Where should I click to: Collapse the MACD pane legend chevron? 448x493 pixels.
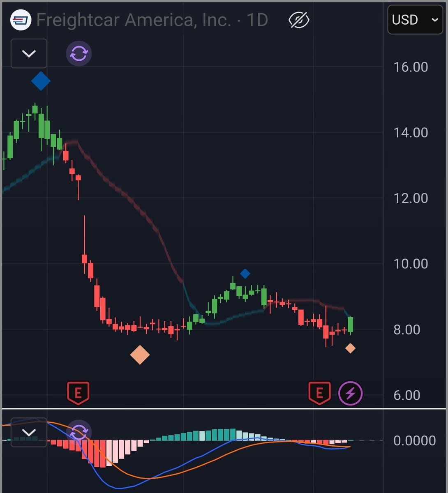tap(29, 432)
